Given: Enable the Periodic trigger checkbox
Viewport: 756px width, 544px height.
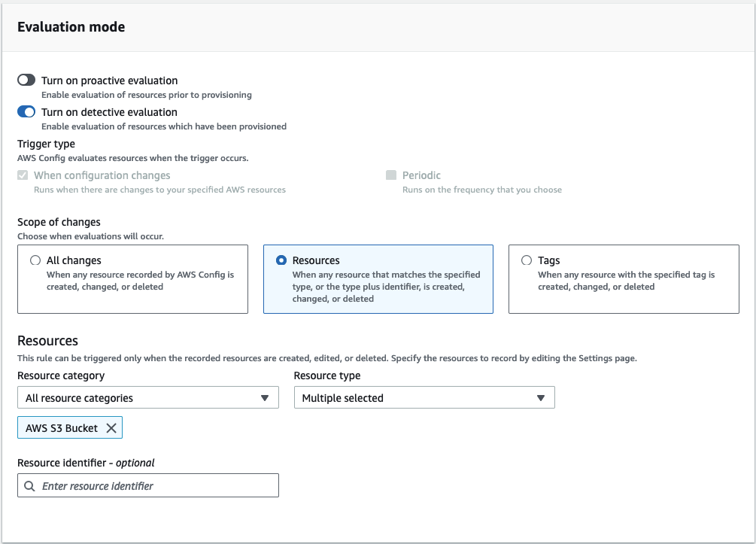Looking at the screenshot, I should point(391,175).
